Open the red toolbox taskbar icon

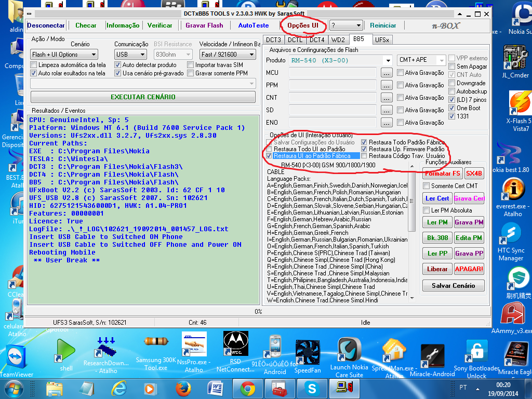click(x=280, y=389)
